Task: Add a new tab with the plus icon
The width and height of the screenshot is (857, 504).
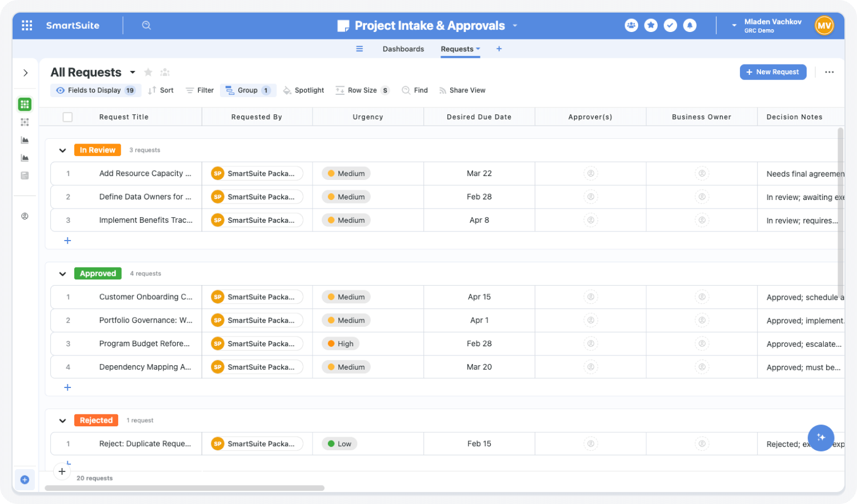Action: click(499, 49)
